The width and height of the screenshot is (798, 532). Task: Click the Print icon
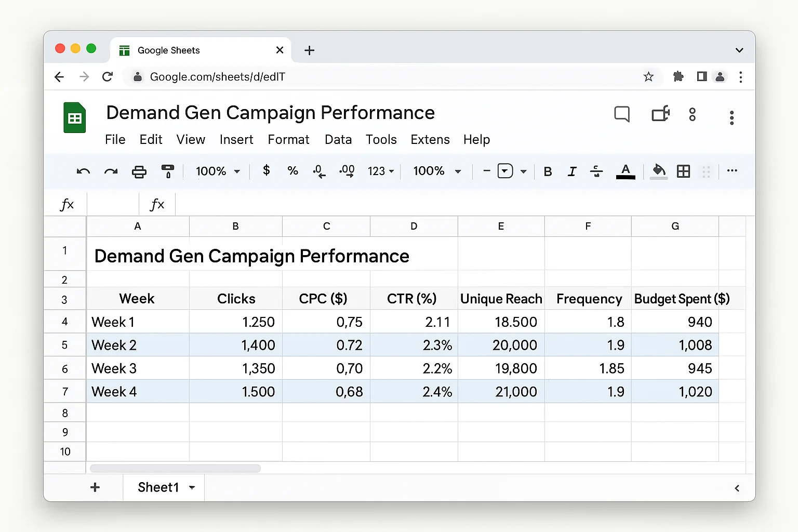139,171
